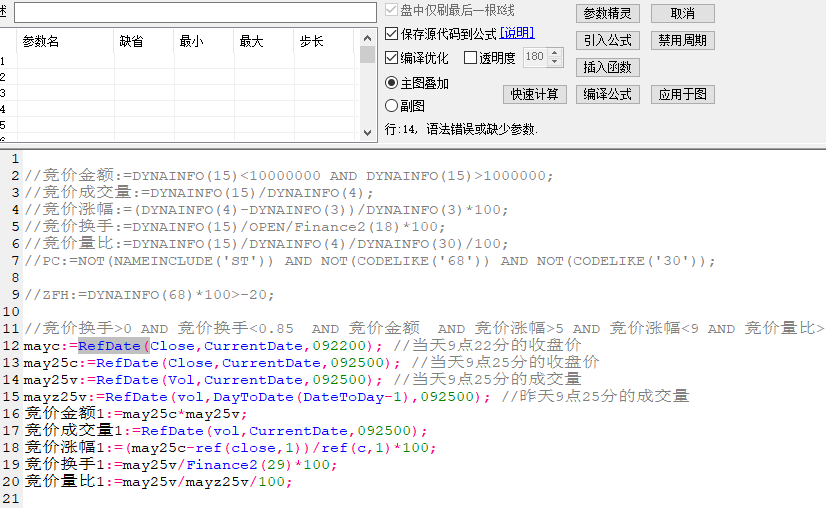Toggle 保存源代码到公式 checkbox
This screenshot has height=508, width=826.
(x=391, y=34)
